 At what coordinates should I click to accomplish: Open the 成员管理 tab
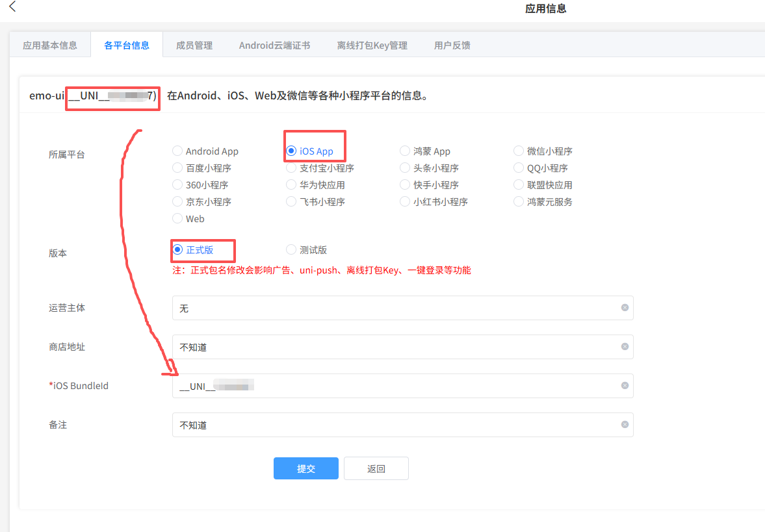[x=194, y=45]
